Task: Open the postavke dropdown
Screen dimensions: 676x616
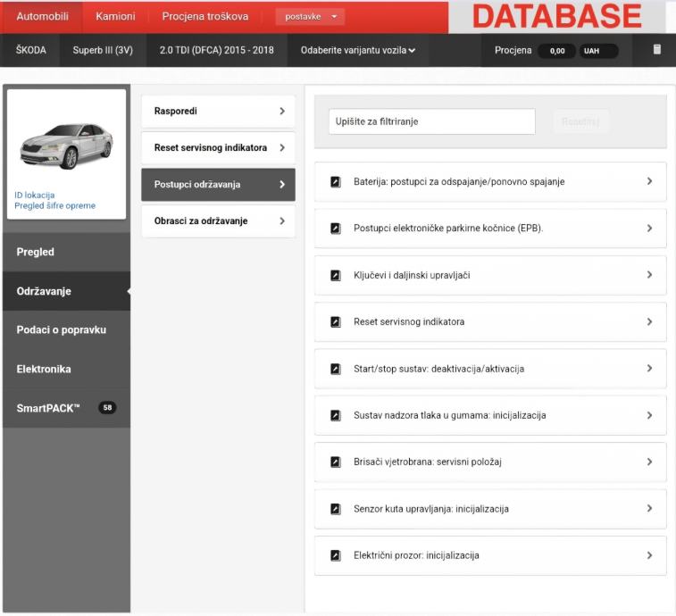Action: pos(310,16)
